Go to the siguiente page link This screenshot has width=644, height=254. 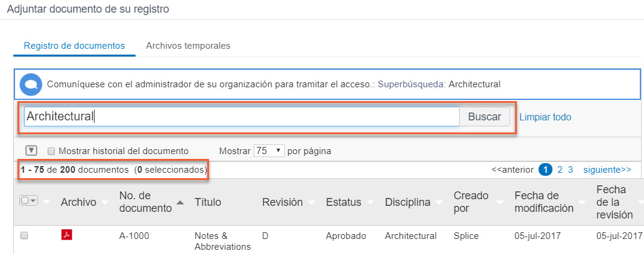coord(607,170)
